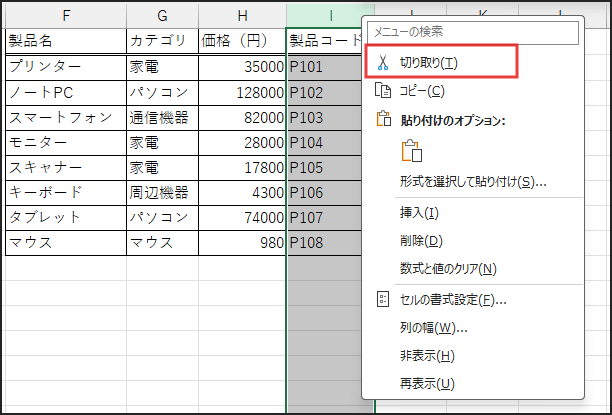Click the Copy pages icon
This screenshot has height=415, width=612.
[382, 91]
